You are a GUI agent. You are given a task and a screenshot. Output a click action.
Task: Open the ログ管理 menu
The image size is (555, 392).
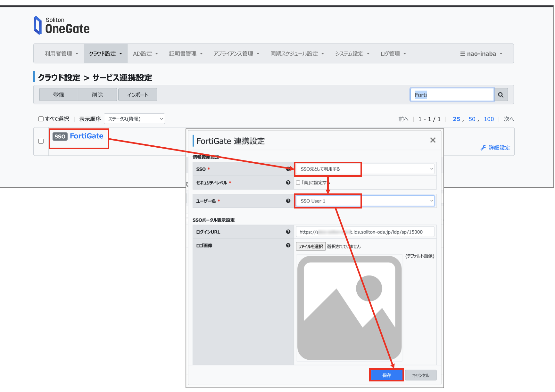click(393, 54)
